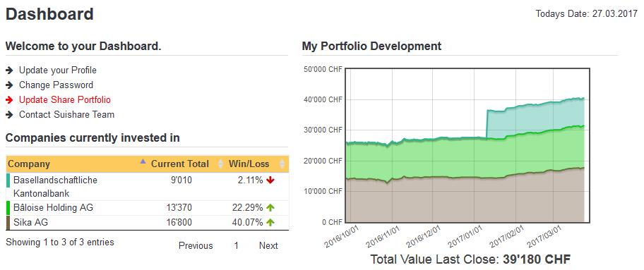Click green up arrow on Bâloise Holding row

270,208
